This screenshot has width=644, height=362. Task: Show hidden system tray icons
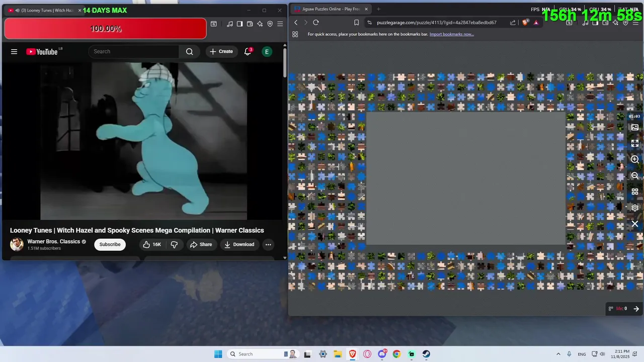click(x=558, y=354)
